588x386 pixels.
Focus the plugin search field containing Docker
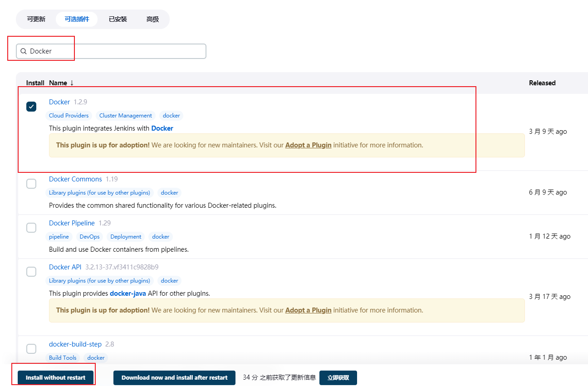click(x=111, y=51)
